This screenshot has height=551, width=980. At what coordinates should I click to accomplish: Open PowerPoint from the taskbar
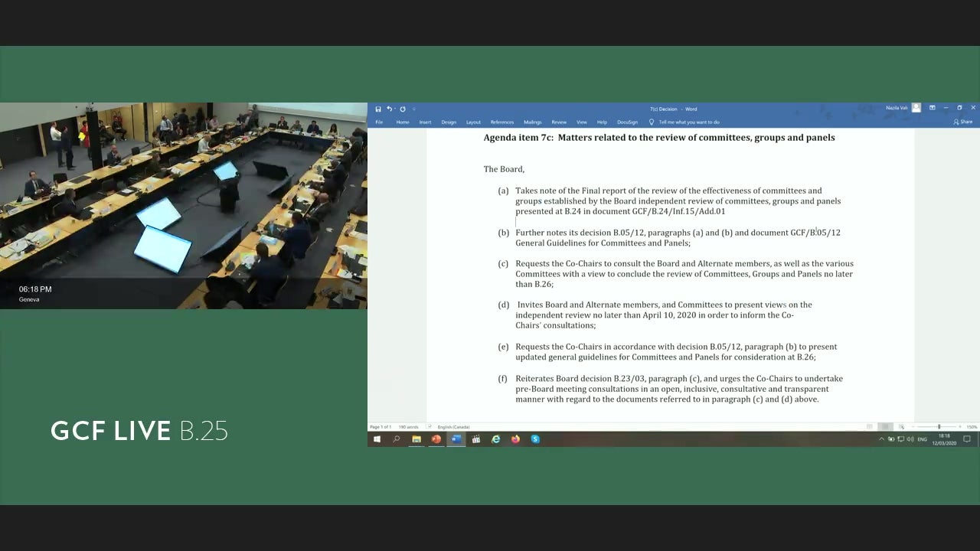click(436, 439)
